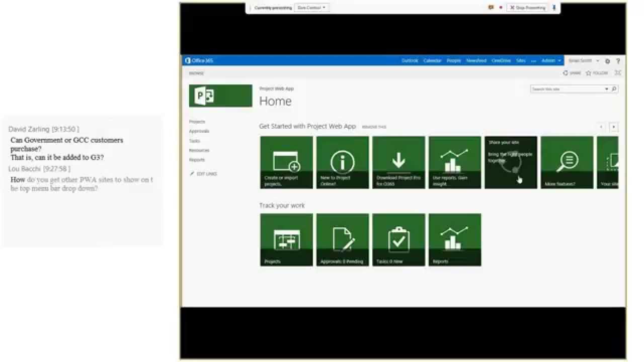Open Reports in the left sidebar
Image resolution: width=644 pixels, height=362 pixels.
[197, 160]
